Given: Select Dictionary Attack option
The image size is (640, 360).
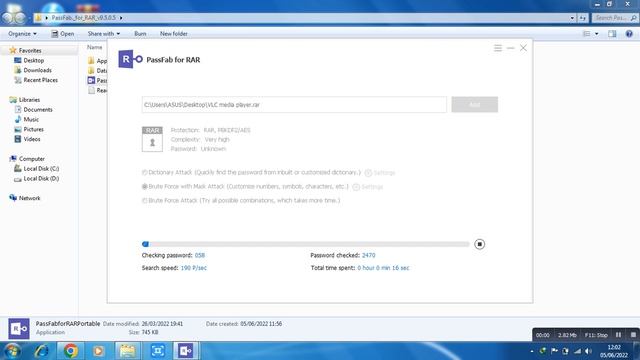Looking at the screenshot, I should tap(144, 172).
